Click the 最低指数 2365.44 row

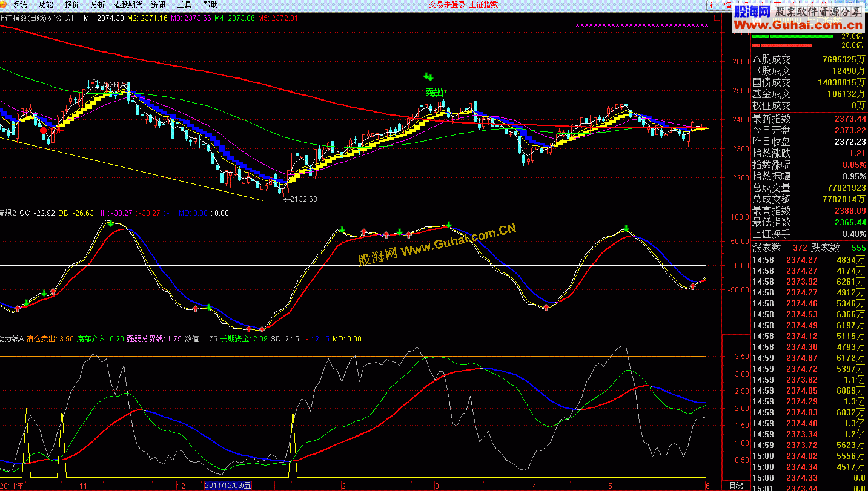(x=809, y=222)
